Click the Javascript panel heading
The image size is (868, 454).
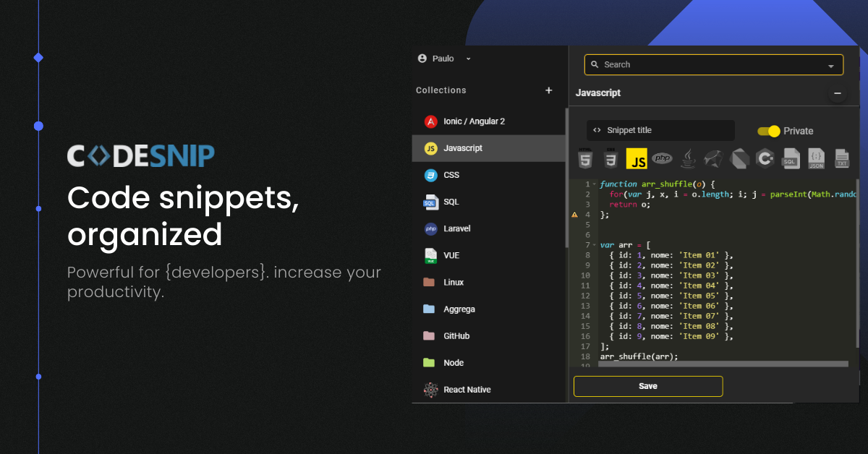click(598, 93)
